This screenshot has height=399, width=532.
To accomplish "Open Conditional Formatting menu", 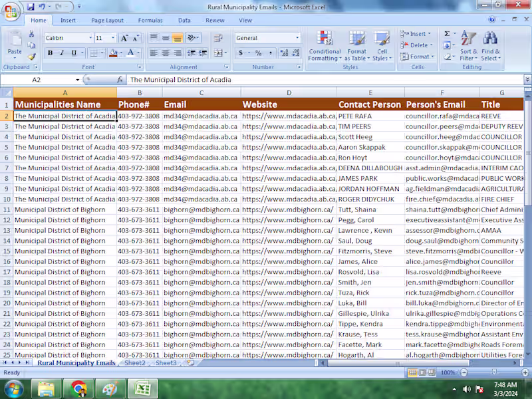I will tap(325, 45).
